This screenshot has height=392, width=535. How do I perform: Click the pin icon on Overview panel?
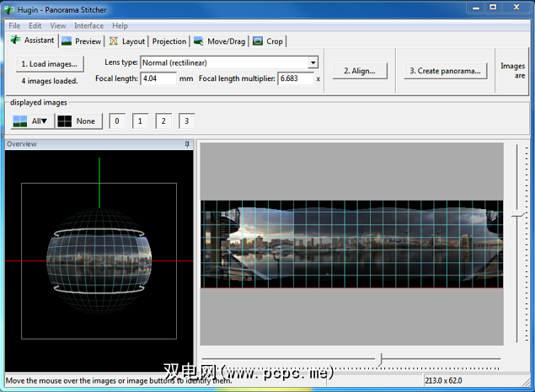click(x=188, y=144)
